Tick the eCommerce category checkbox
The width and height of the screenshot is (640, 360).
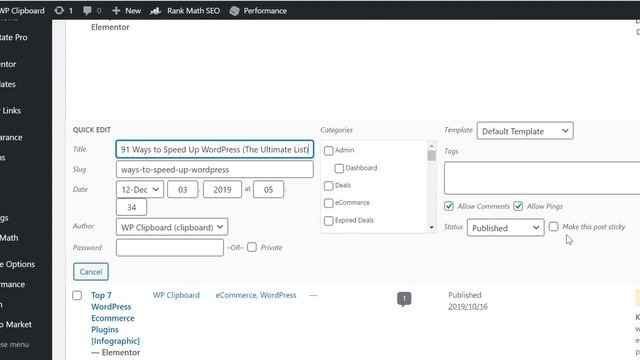pos(329,203)
